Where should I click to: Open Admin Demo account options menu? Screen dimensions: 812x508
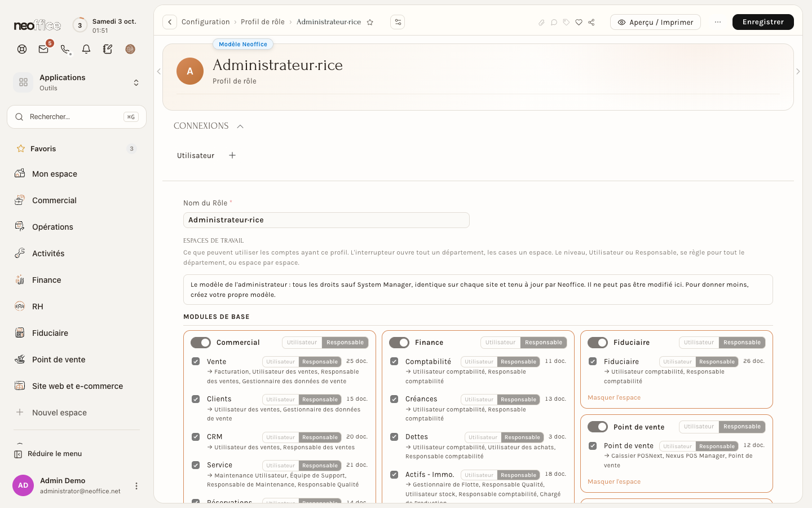click(136, 486)
